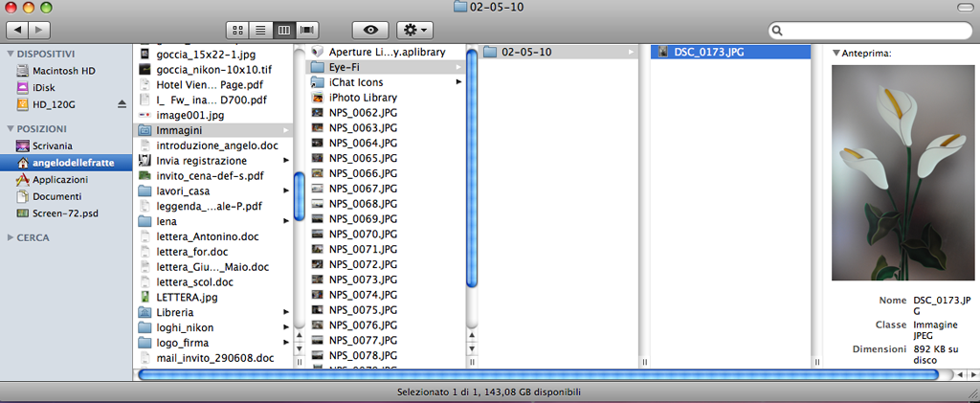Open Applicazioni in the sidebar
This screenshot has height=403, width=980.
(x=59, y=179)
